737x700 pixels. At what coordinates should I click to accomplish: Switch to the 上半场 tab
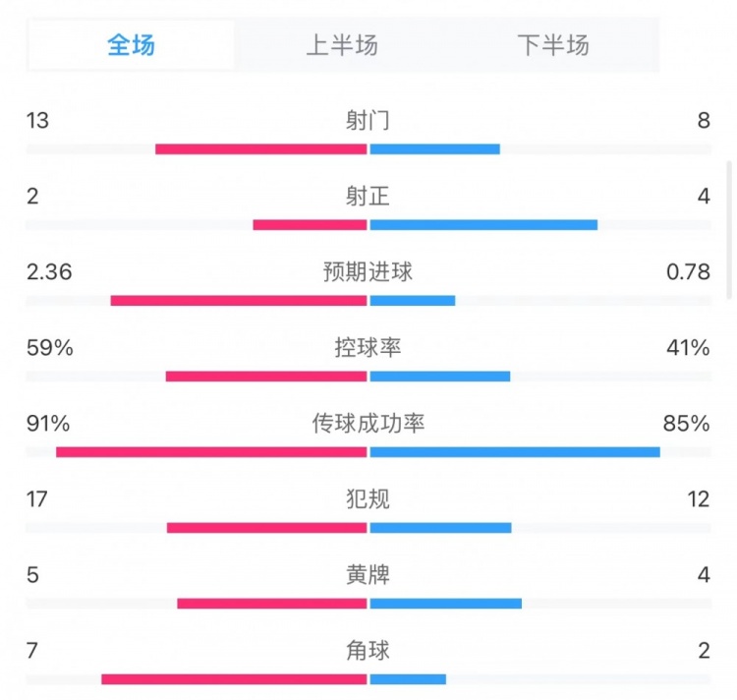click(342, 45)
